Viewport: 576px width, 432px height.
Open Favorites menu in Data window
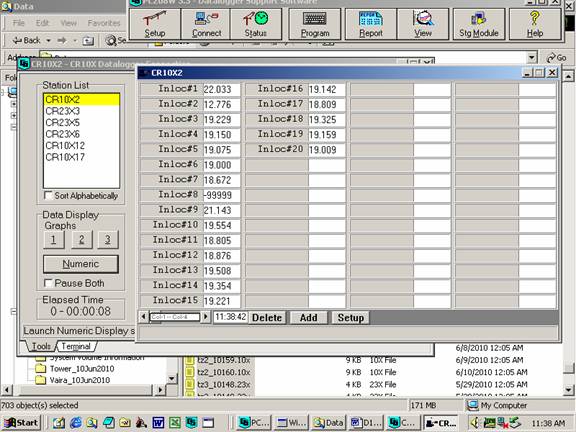(104, 23)
